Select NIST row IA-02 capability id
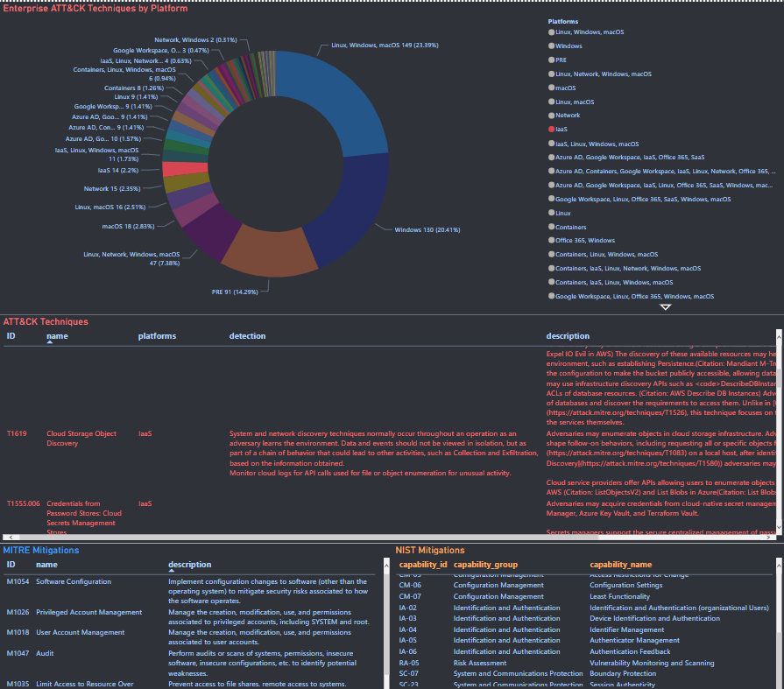784x689 pixels. [x=407, y=608]
